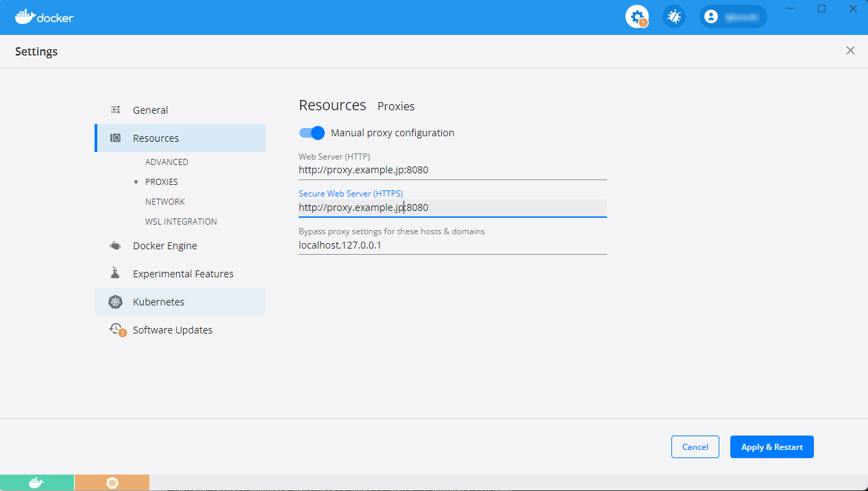Screen dimensions: 868x491
Task: Select the NETWORK resources sub-item
Action: (x=165, y=202)
